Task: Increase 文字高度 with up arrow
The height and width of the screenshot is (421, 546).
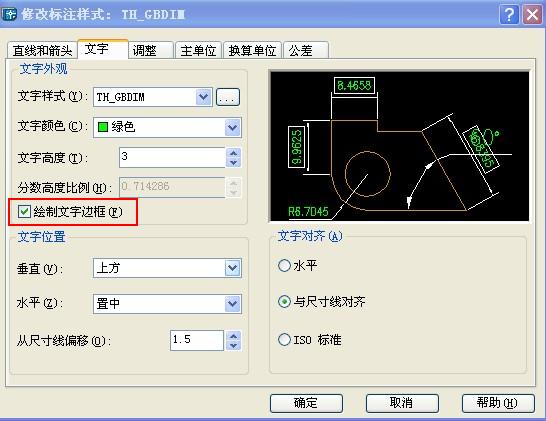Action: 233,153
